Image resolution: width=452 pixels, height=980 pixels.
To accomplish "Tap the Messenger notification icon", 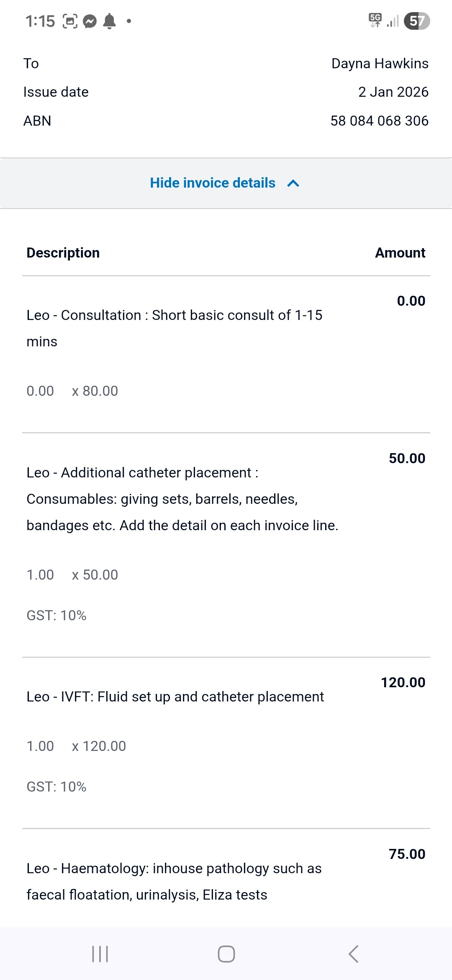I will 90,21.
